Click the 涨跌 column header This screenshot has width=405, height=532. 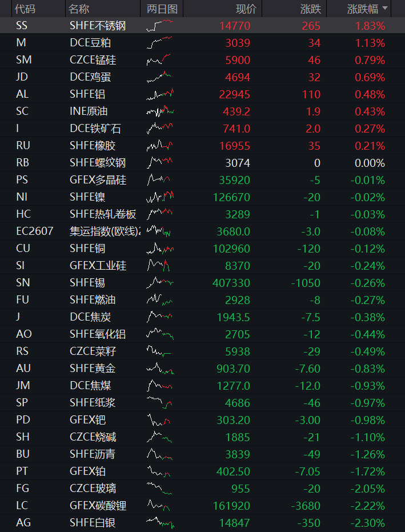[x=310, y=9]
